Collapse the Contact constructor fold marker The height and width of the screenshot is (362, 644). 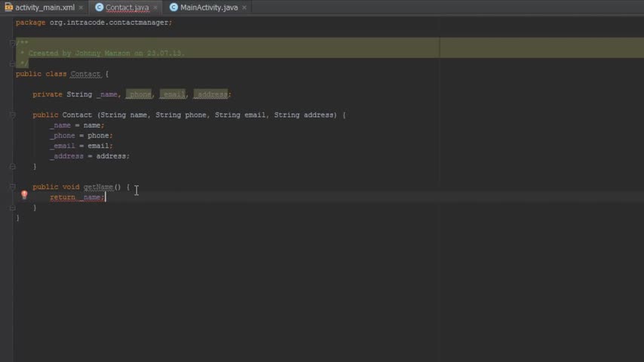point(12,115)
